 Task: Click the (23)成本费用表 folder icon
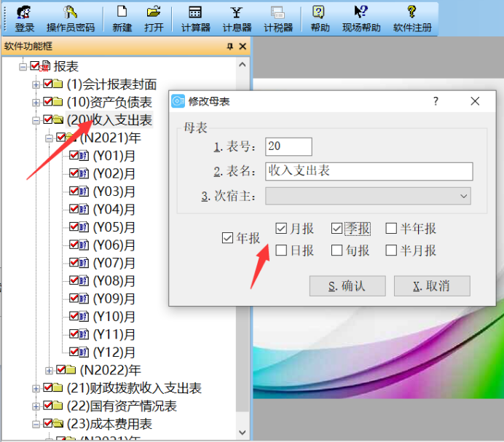58,423
